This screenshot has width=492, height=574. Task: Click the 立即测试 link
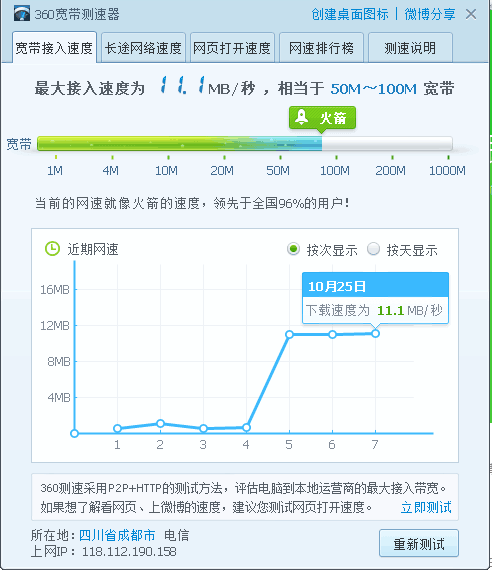tap(426, 507)
